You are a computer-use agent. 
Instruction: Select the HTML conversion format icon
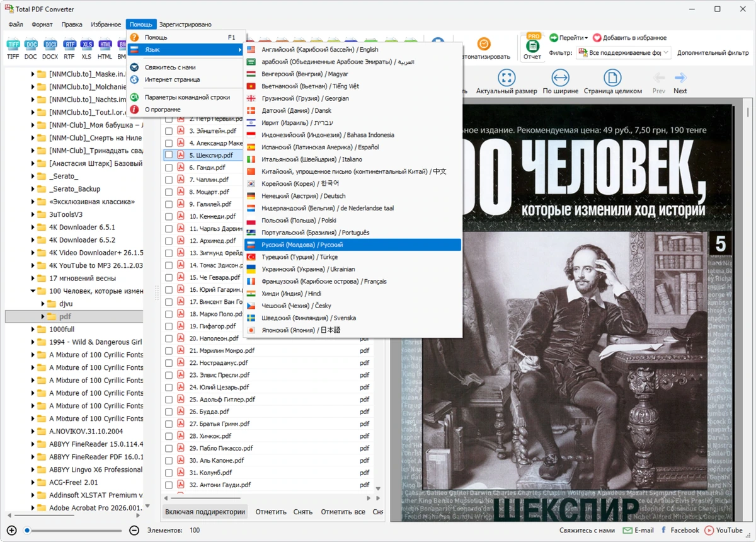pyautogui.click(x=105, y=45)
